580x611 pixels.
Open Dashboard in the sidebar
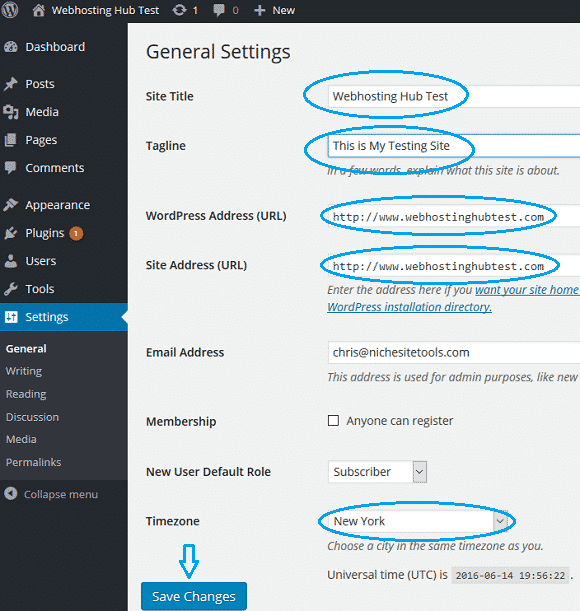[55, 47]
